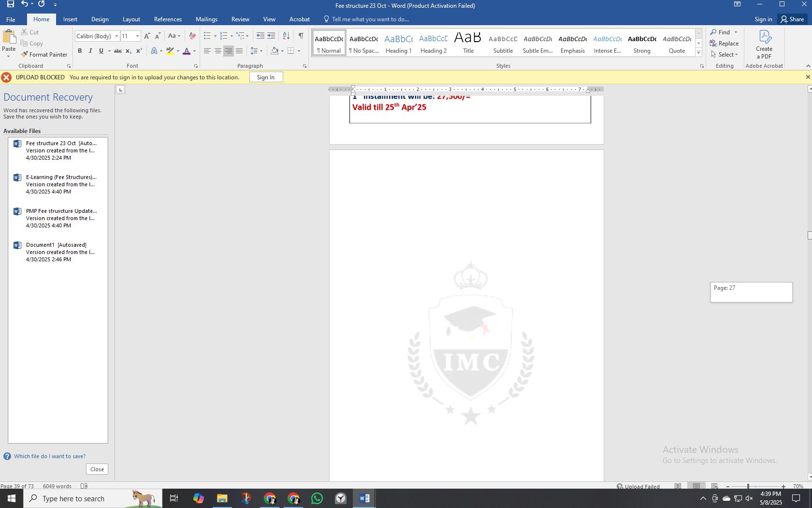Viewport: 812px width, 508px height.
Task: Click the Borders icon
Action: (290, 51)
